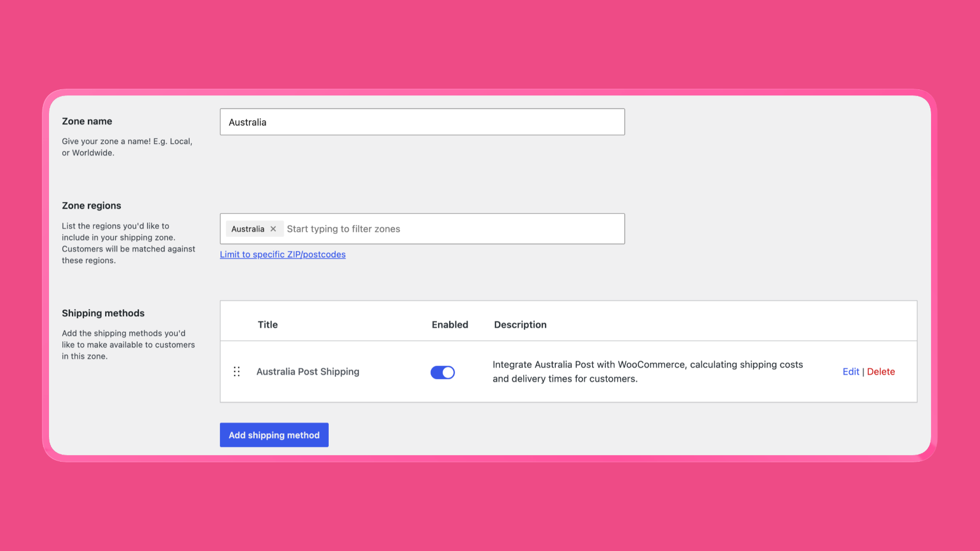Remove the Australia region tag
Screen dimensions: 980x551
click(x=273, y=229)
